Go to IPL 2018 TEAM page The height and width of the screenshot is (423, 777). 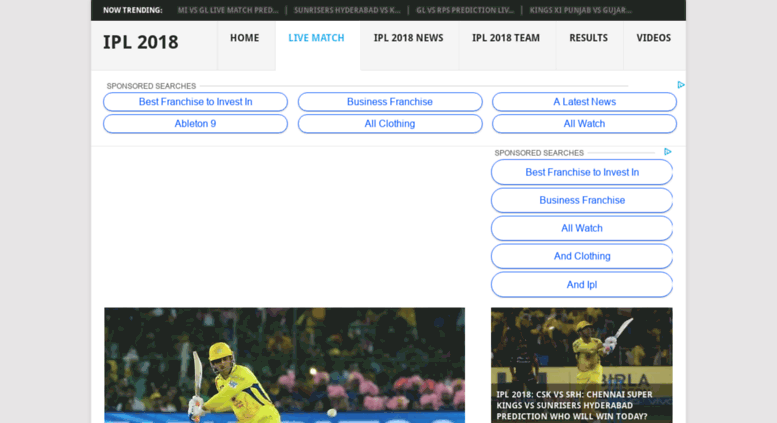tap(506, 38)
